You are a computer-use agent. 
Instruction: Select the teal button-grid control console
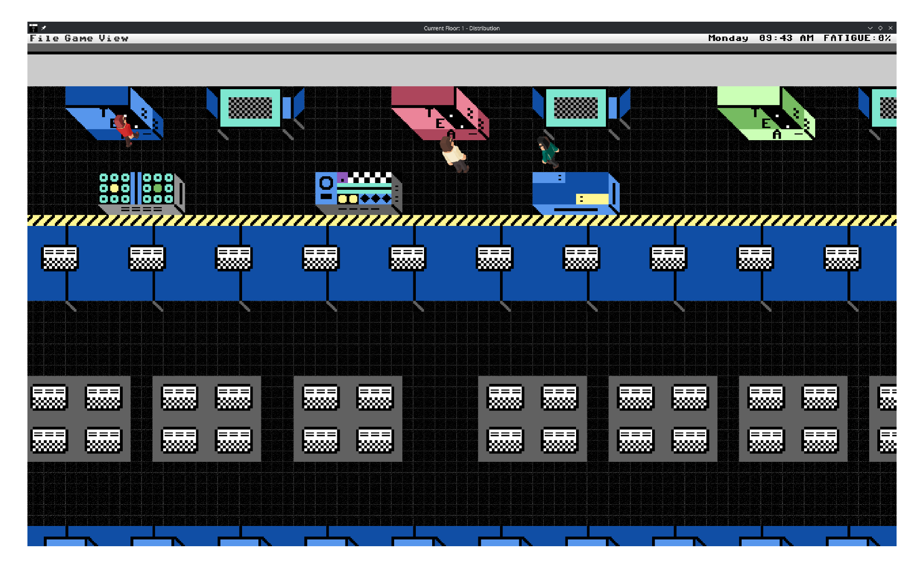(x=141, y=193)
